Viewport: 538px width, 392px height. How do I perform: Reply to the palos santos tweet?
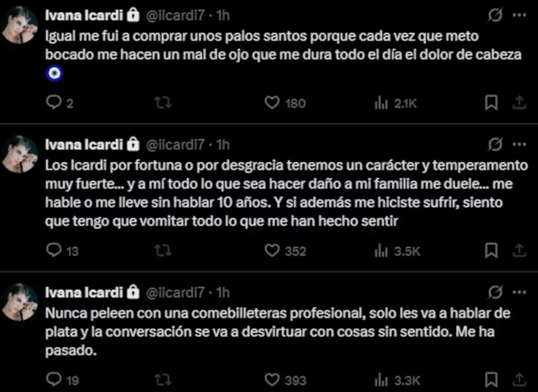coord(55,103)
